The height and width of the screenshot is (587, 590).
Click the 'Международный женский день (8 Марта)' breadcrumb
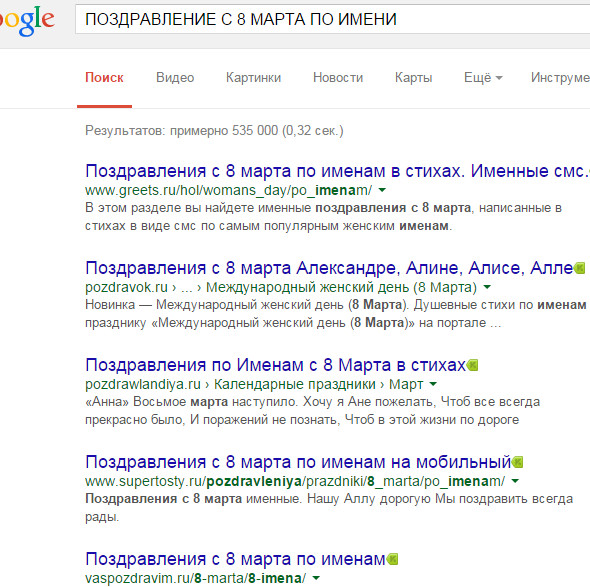pos(341,287)
